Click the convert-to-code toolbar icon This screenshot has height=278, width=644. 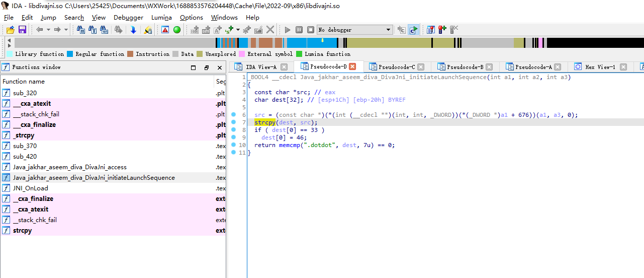tap(195, 30)
